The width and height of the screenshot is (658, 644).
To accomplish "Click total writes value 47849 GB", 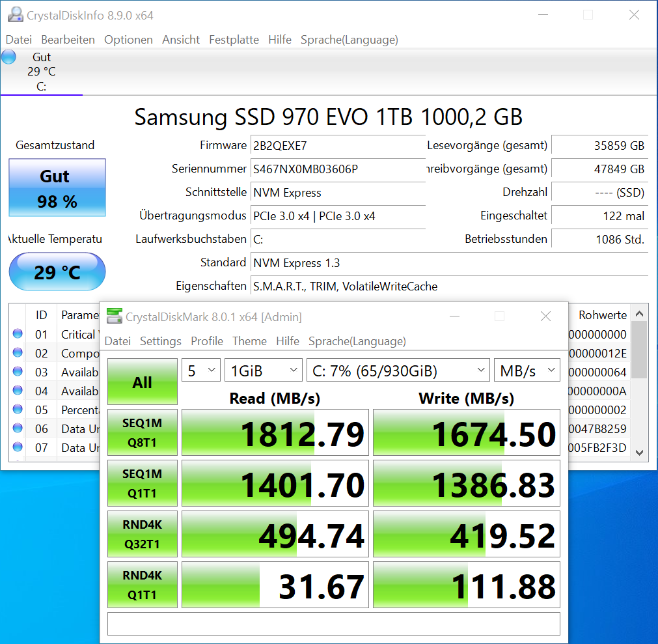I will click(x=599, y=169).
